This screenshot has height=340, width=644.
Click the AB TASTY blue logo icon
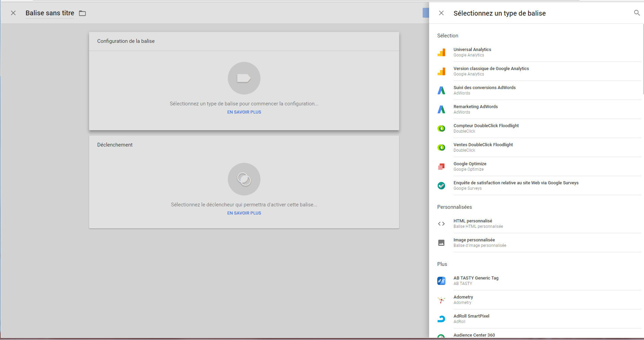pos(441,281)
